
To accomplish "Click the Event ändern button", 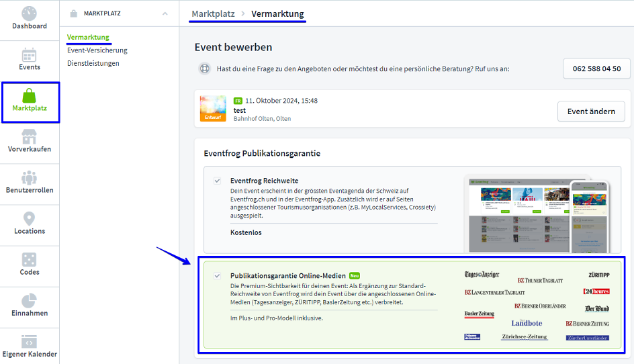I will 590,111.
